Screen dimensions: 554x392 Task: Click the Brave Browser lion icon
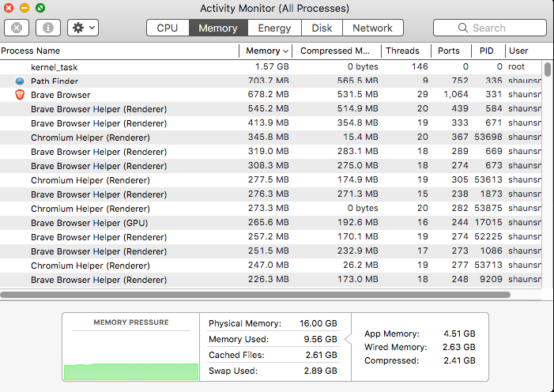tap(20, 95)
